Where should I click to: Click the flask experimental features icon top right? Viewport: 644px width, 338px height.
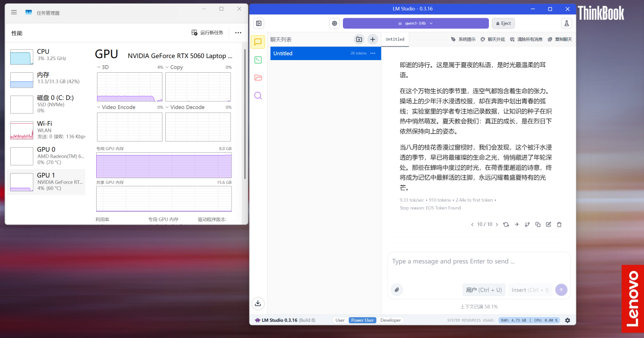tap(567, 23)
